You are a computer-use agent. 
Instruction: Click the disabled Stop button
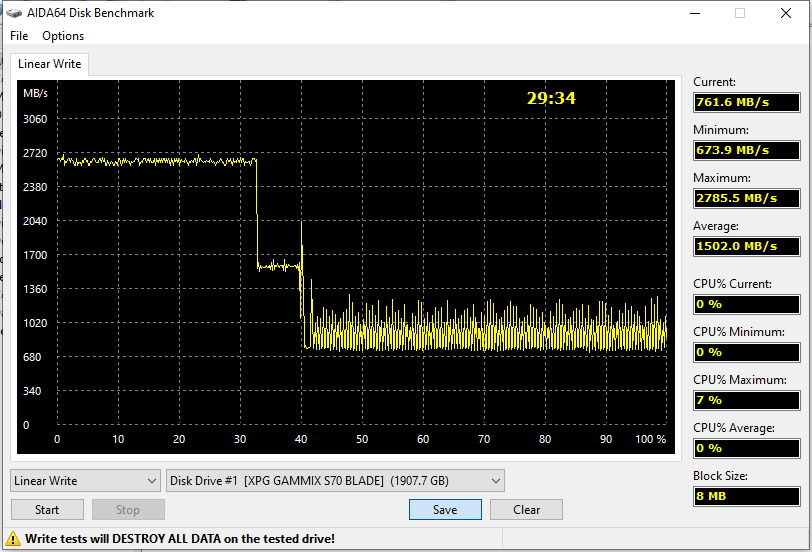pyautogui.click(x=128, y=510)
